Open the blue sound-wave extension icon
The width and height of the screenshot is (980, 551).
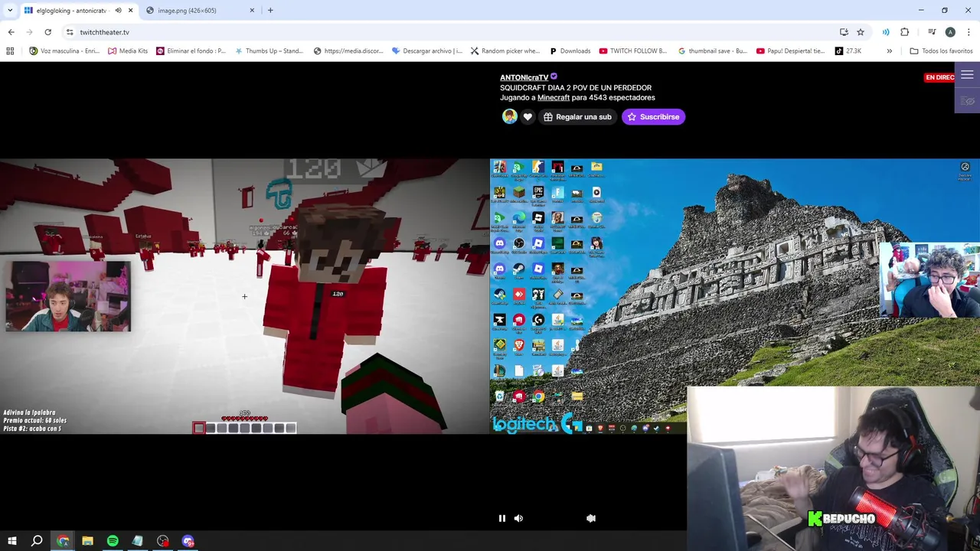click(x=886, y=32)
